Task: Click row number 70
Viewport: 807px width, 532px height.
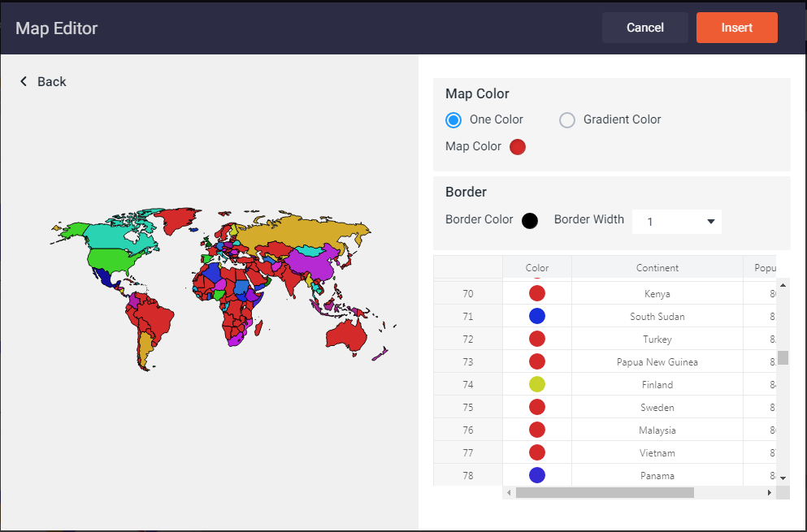Action: click(468, 294)
